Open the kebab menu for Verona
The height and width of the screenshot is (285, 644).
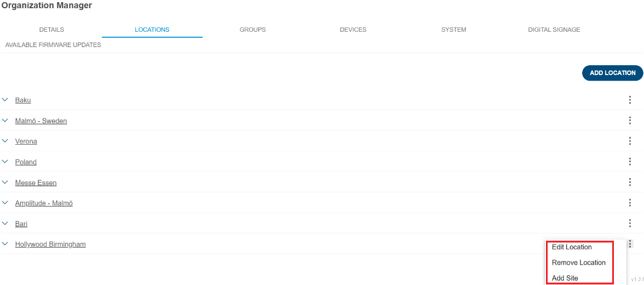(x=630, y=141)
